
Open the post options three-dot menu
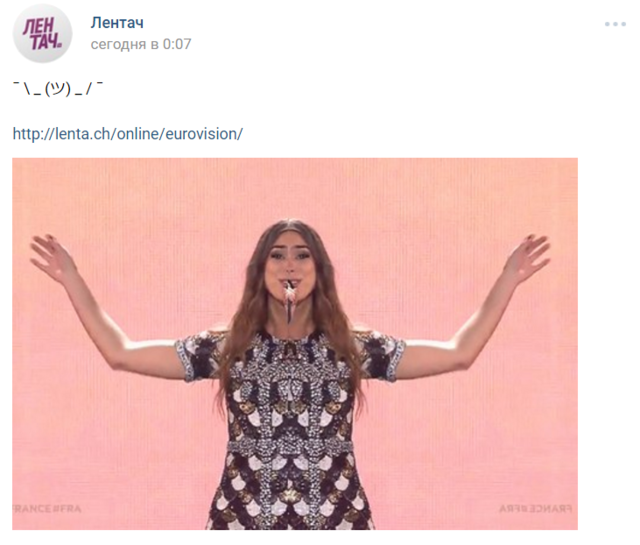(x=615, y=24)
